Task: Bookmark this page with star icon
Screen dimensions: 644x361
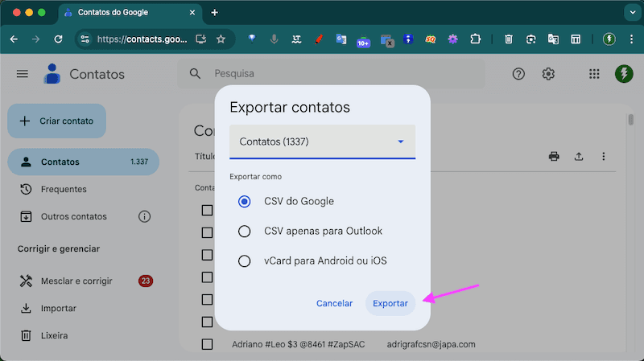Action: pyautogui.click(x=221, y=39)
